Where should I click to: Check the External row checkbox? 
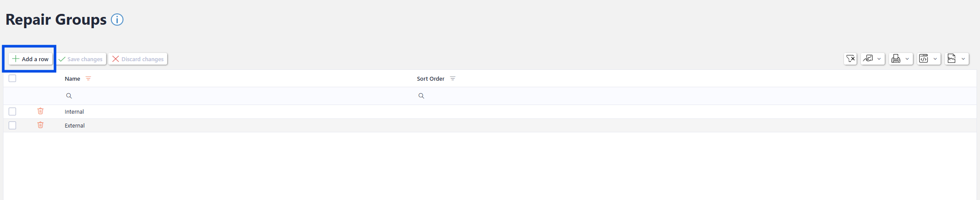(x=13, y=125)
